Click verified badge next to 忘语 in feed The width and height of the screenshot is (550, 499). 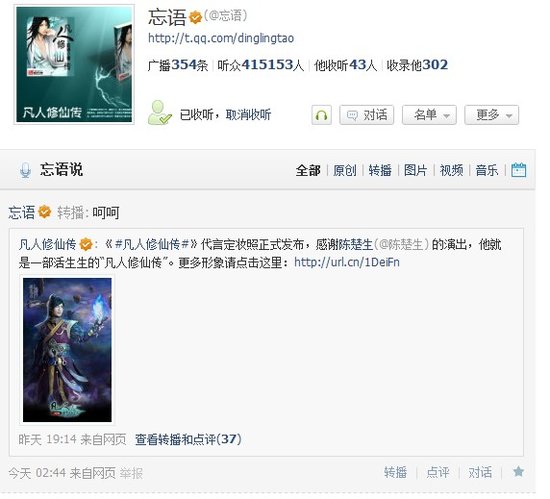(x=45, y=212)
